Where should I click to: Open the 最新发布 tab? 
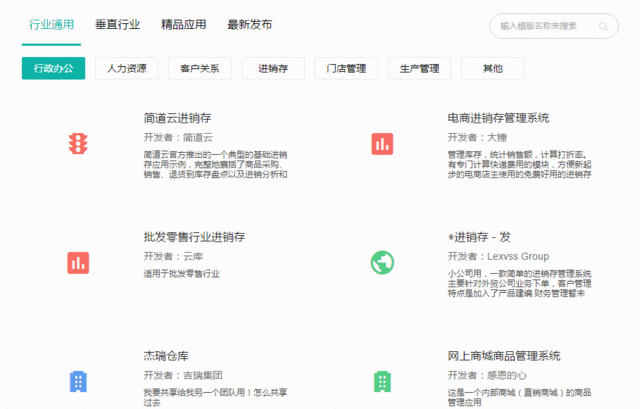tap(249, 24)
